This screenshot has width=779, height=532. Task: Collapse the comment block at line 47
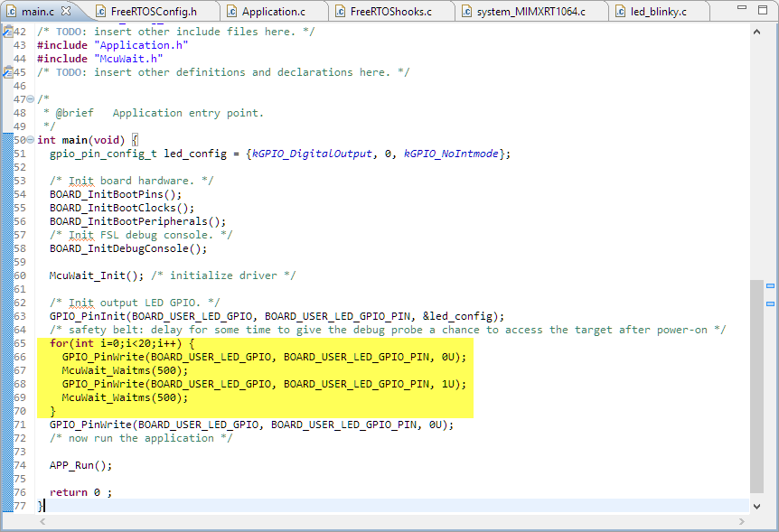(x=31, y=99)
